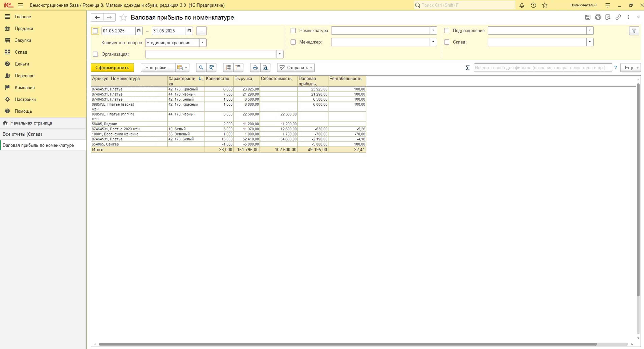
Task: Expand Подразделение dropdown
Action: tap(590, 31)
